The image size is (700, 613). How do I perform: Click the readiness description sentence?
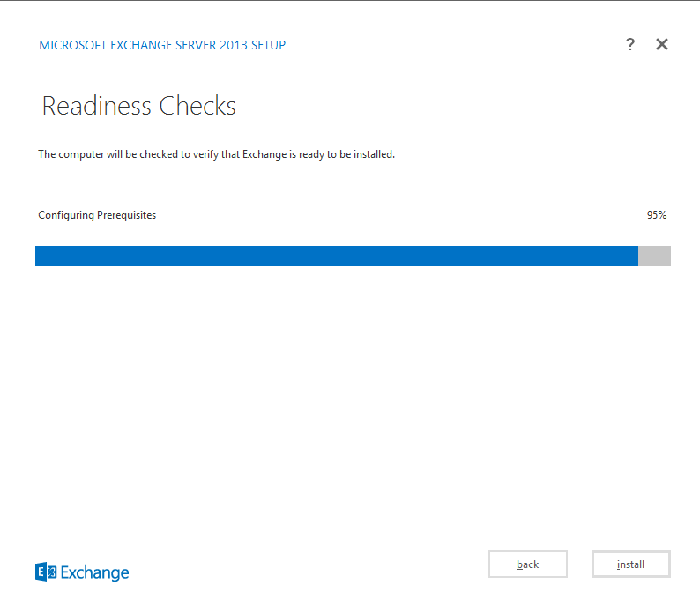tap(217, 154)
